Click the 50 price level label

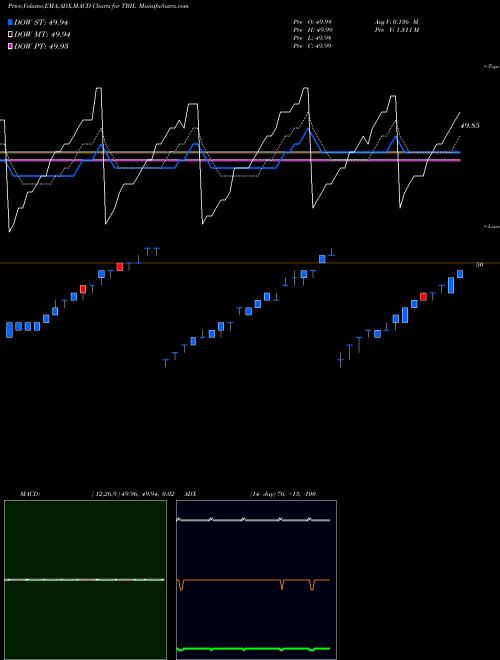point(479,265)
